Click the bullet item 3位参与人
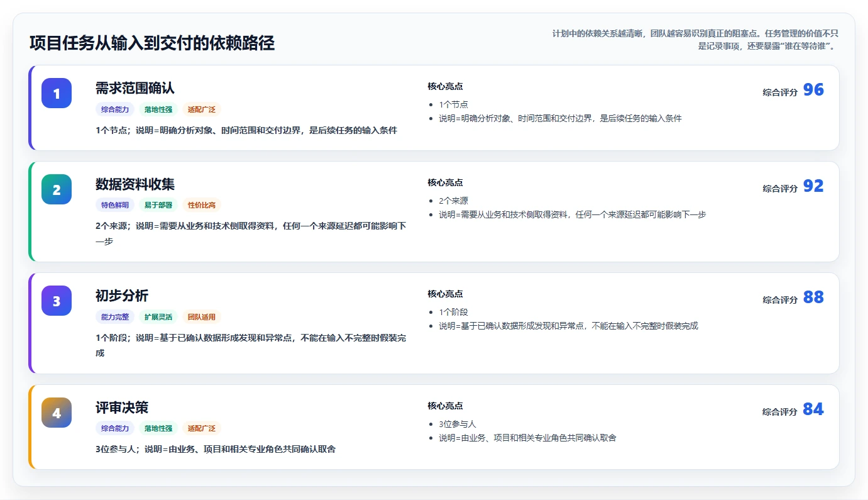The image size is (868, 500). 458,424
